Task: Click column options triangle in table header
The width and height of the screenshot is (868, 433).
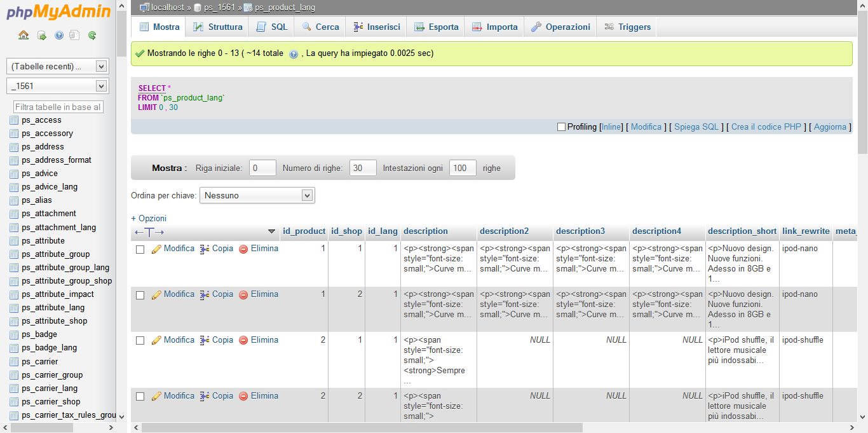Action: coord(272,231)
